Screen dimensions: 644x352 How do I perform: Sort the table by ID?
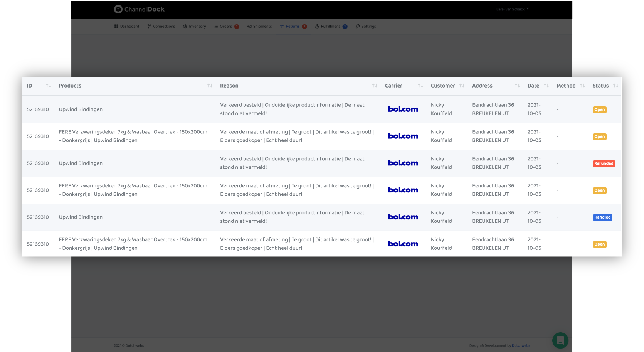click(x=49, y=86)
